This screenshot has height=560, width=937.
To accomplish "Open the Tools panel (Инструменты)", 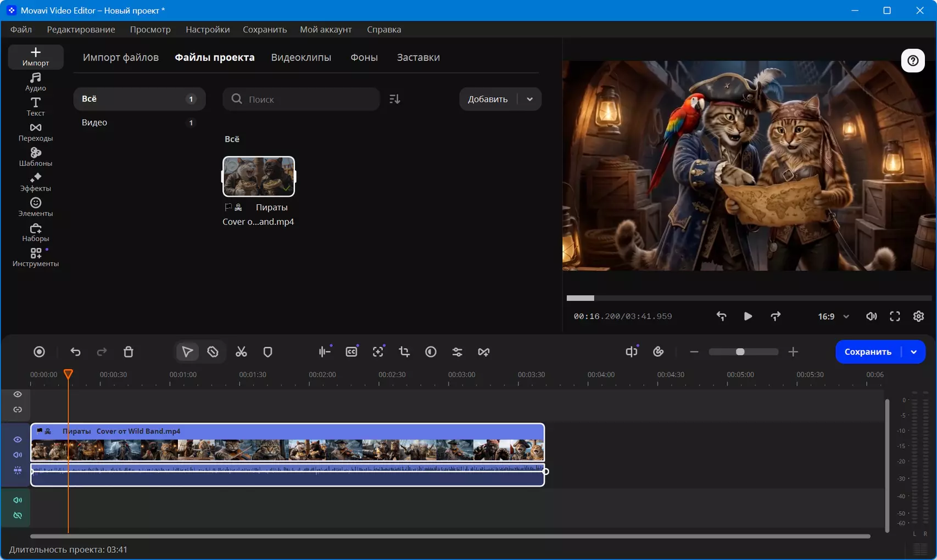I will (36, 257).
